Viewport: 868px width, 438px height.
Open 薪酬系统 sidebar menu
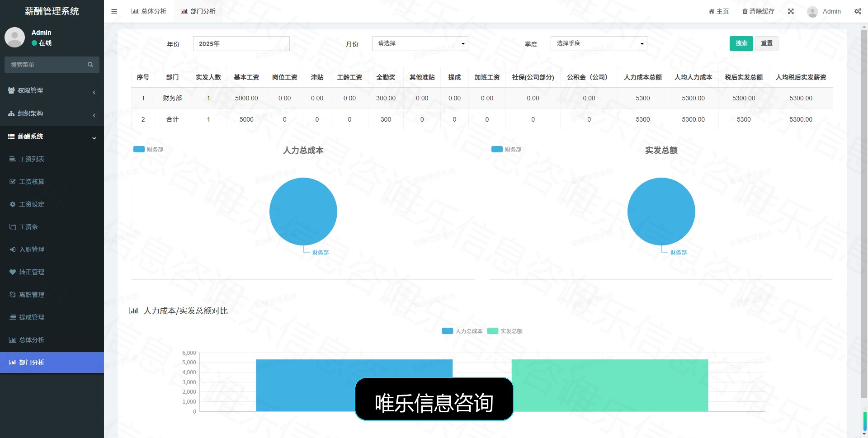(52, 137)
